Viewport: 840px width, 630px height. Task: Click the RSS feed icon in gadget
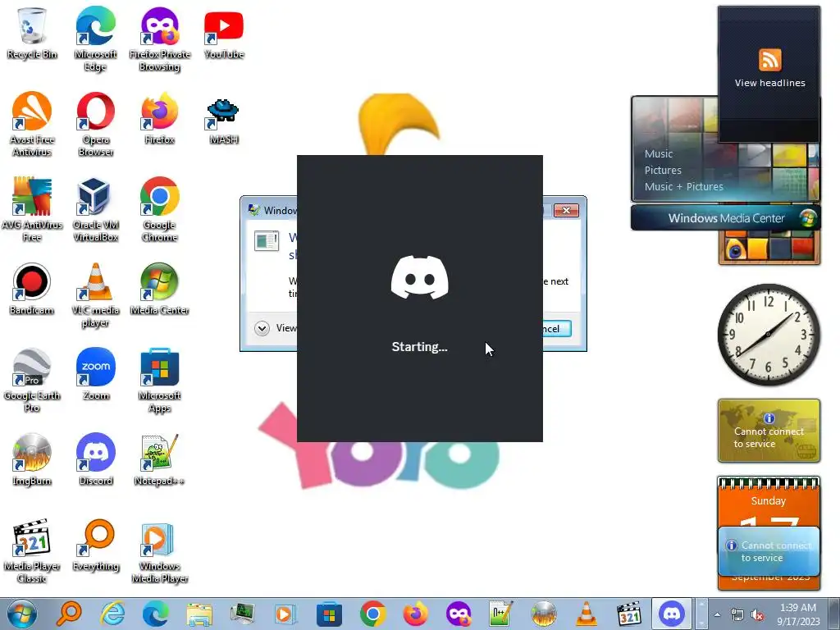[x=769, y=59]
